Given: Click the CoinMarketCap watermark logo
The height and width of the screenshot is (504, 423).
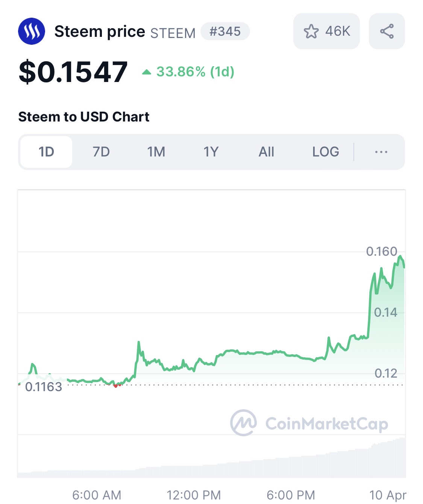Looking at the screenshot, I should 309,423.
